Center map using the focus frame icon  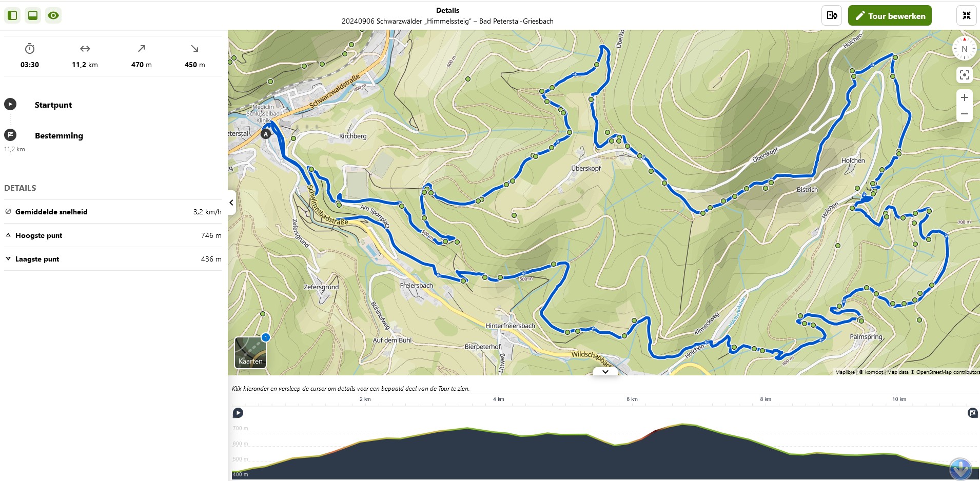click(965, 75)
